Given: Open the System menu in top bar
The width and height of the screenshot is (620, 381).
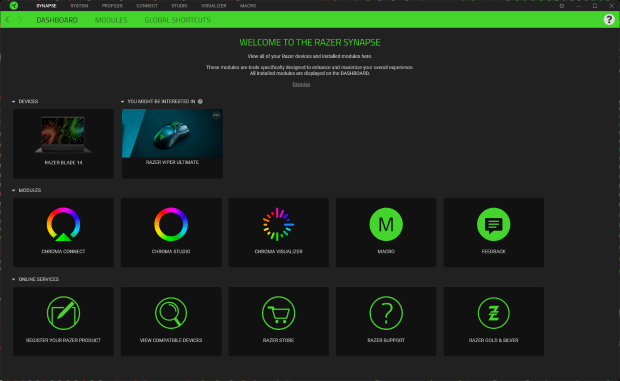Looking at the screenshot, I should (79, 6).
